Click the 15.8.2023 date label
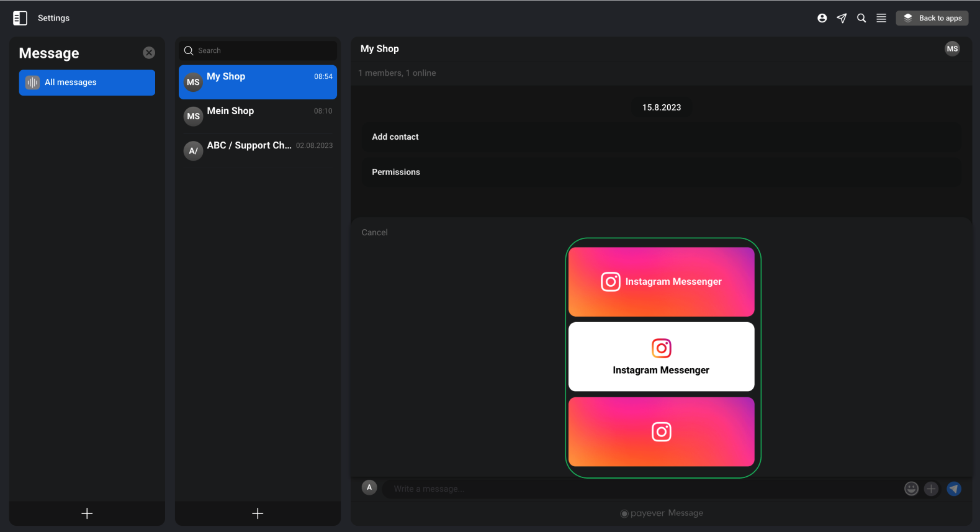 (x=662, y=107)
